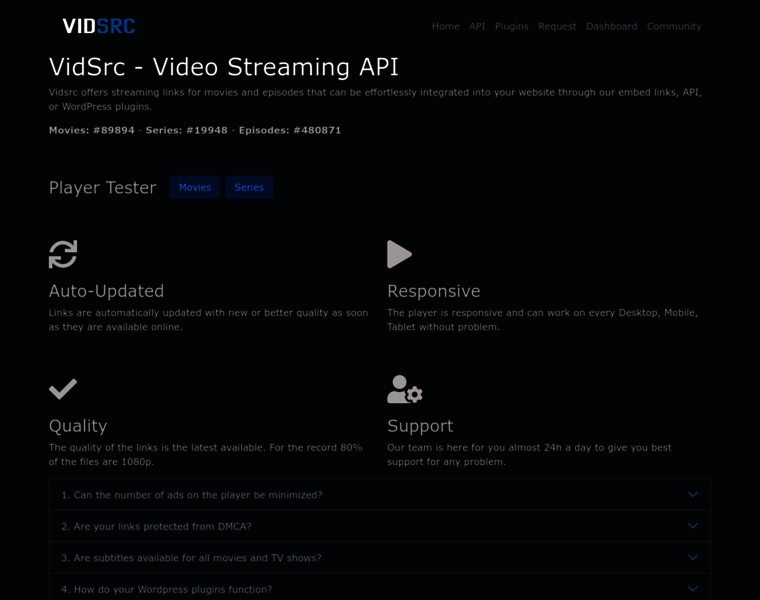
Task: Click the intro paragraph about embed links
Action: (x=375, y=99)
